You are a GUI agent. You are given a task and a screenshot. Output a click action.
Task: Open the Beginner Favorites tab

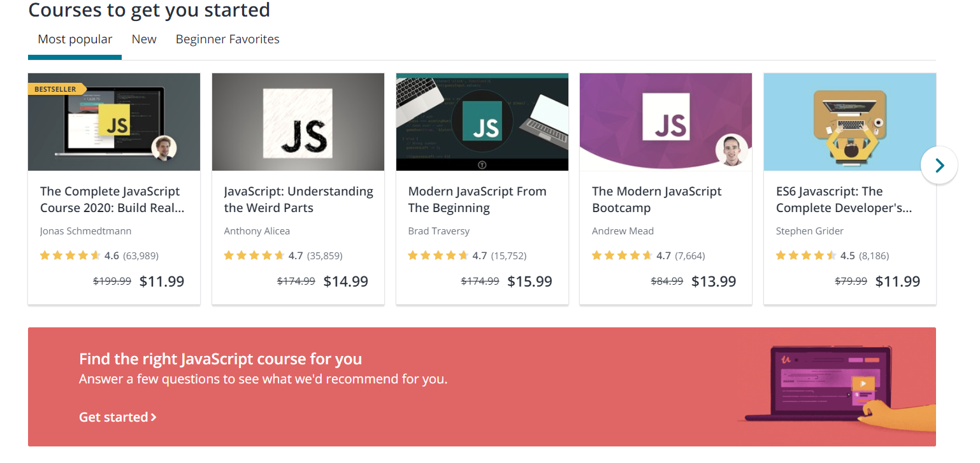tap(227, 39)
